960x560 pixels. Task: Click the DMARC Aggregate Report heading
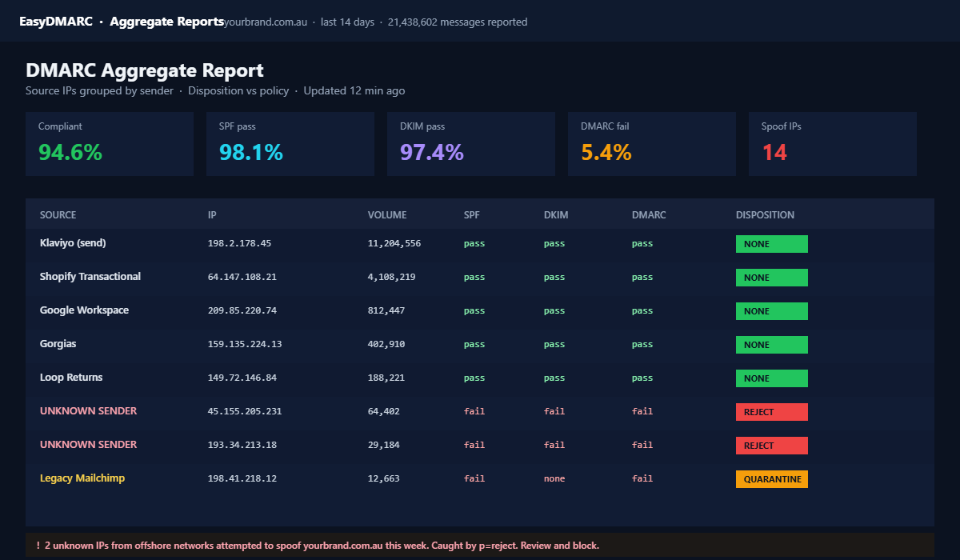coord(145,70)
